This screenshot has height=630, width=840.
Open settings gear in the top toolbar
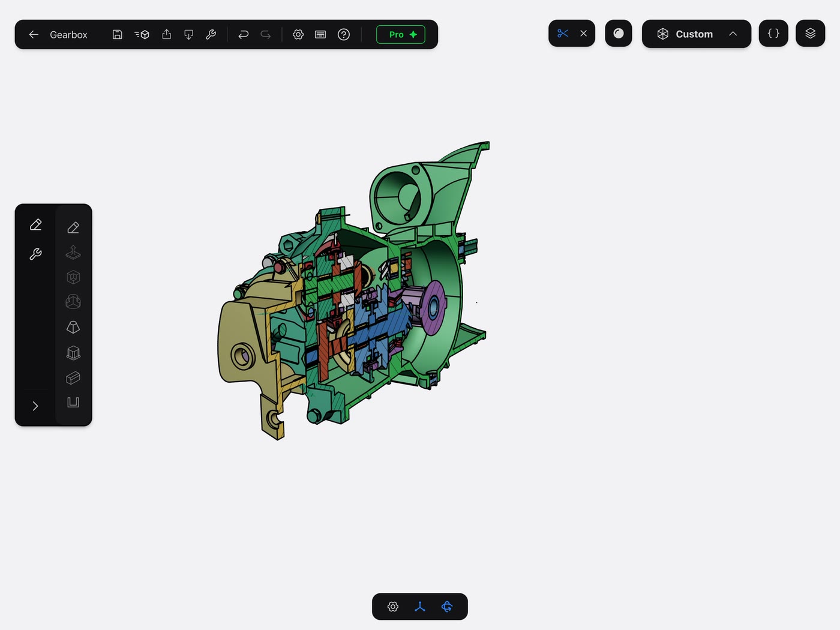point(298,35)
